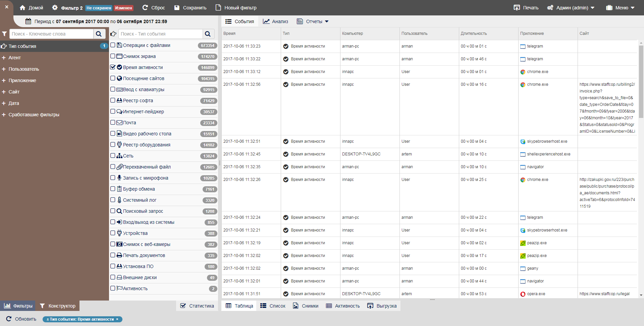Click the Статистика check icon
The height and width of the screenshot is (326, 644).
[x=183, y=306]
